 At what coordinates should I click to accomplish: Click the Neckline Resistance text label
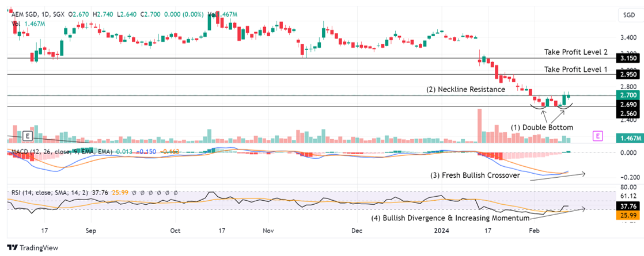(466, 89)
